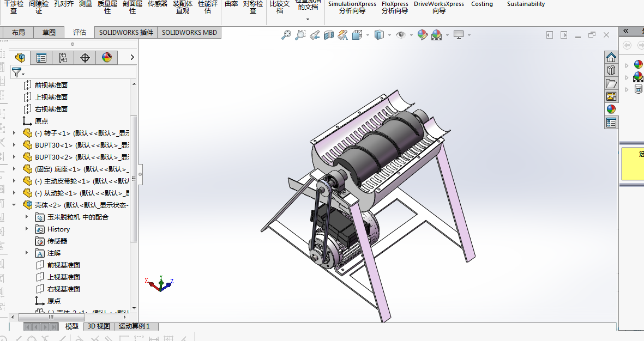
Task: Collapse the 壳体<2> component node
Action: pos(14,205)
